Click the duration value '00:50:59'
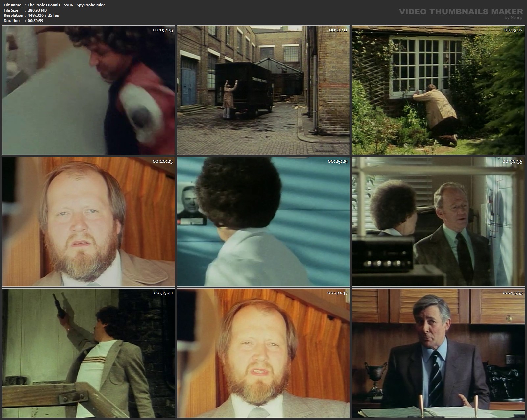Image resolution: width=527 pixels, height=420 pixels. (x=36, y=21)
